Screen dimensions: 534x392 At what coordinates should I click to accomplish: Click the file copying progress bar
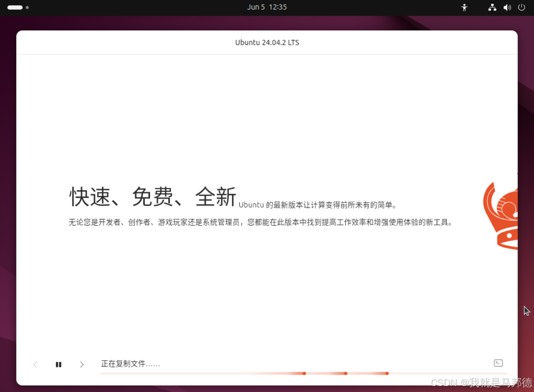coord(304,373)
